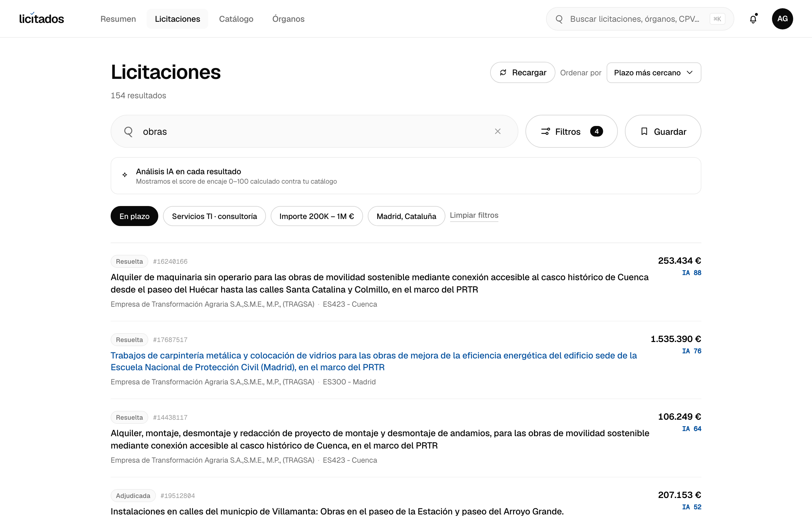This screenshot has width=812, height=518.
Task: Click the bookmark icon in Guardar
Action: (644, 131)
